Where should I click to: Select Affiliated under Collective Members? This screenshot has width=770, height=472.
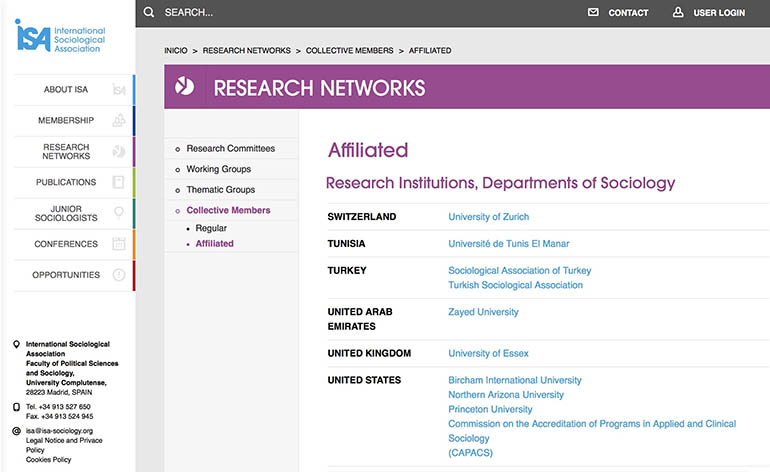tap(215, 244)
